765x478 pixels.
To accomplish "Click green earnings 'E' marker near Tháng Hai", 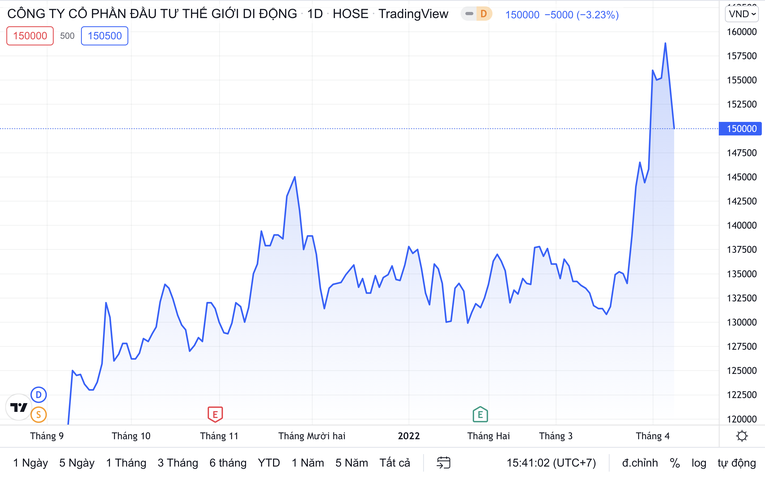I will pos(480,414).
